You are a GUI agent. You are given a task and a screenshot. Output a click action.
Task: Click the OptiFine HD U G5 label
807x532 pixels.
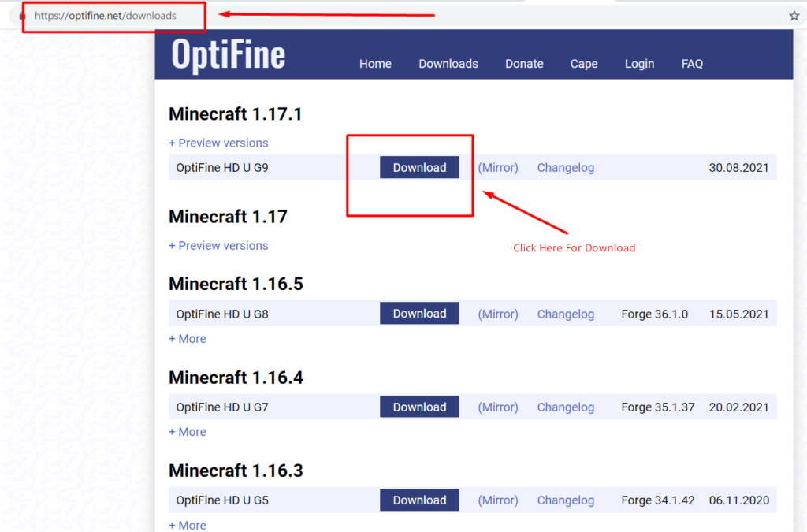[221, 500]
